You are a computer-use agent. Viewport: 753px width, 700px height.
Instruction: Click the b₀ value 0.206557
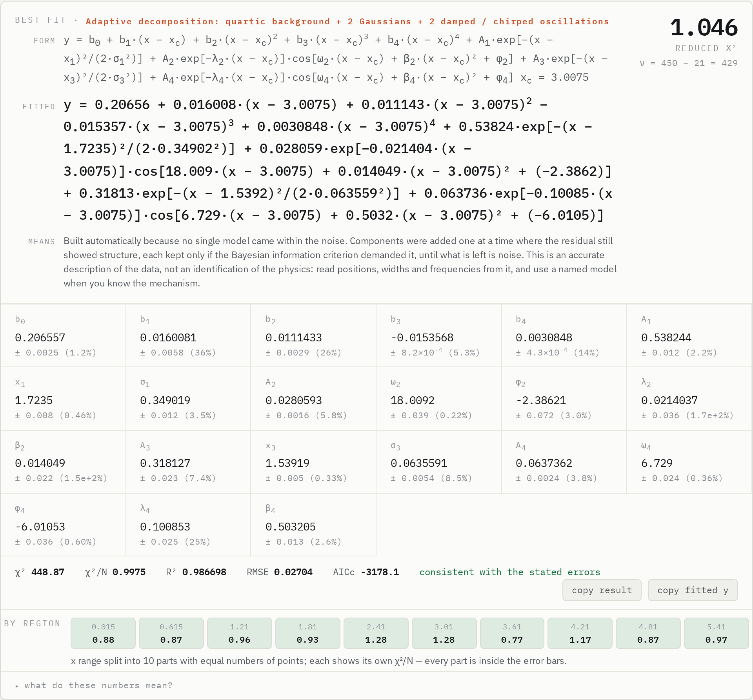40,338
